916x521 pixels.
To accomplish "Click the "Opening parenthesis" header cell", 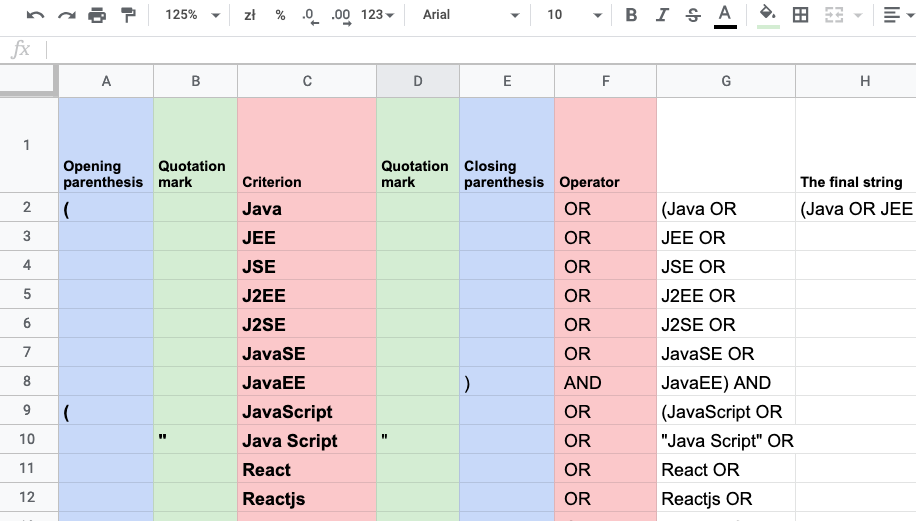I will 106,145.
